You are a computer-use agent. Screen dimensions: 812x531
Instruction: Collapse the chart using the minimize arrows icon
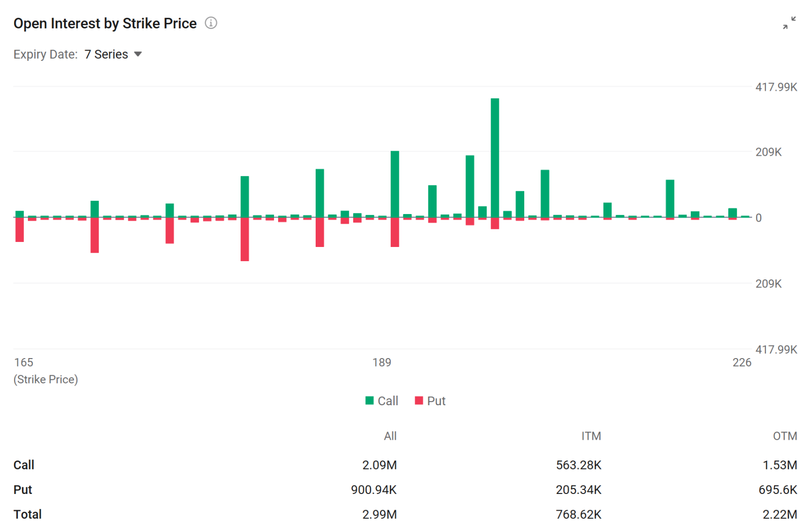pyautogui.click(x=789, y=23)
